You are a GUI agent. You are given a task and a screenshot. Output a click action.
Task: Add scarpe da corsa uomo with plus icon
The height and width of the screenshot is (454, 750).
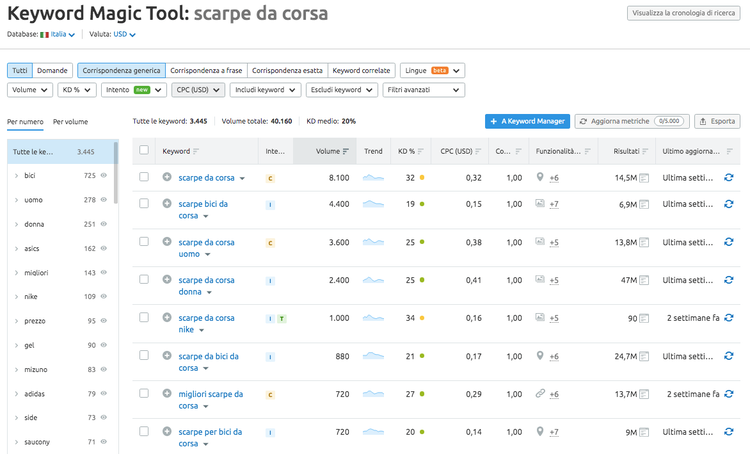tap(167, 242)
